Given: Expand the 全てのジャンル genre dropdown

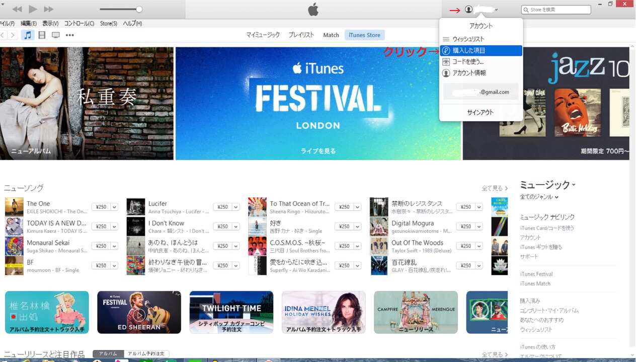Looking at the screenshot, I should click(x=539, y=197).
